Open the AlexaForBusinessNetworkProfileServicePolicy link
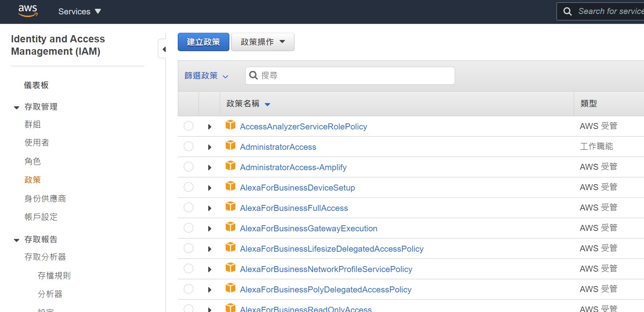The width and height of the screenshot is (644, 312). (x=326, y=269)
